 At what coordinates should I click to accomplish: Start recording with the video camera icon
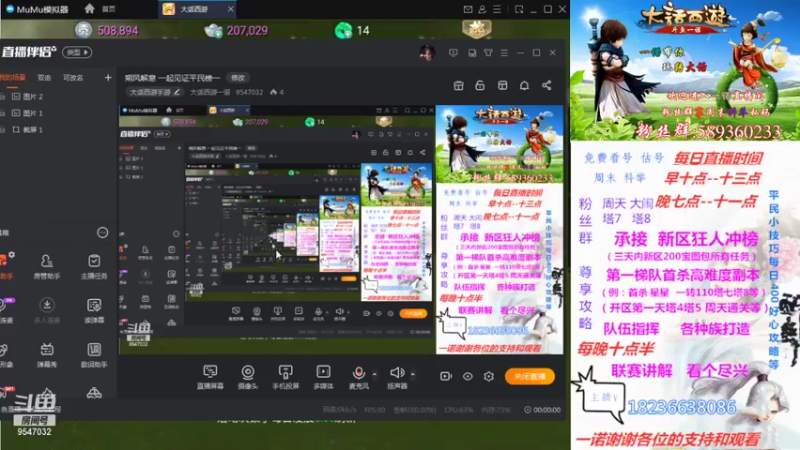[446, 376]
